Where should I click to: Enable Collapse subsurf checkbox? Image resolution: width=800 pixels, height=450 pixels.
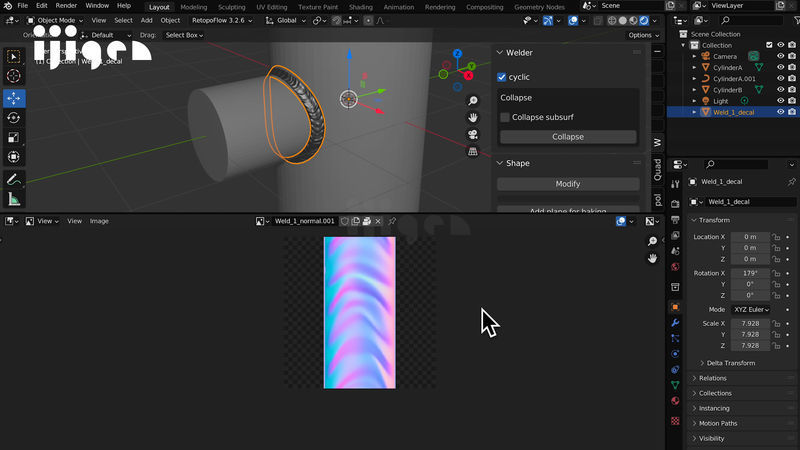(505, 117)
